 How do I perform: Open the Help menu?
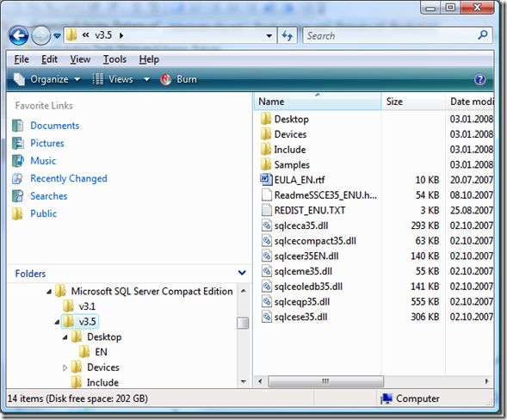pos(149,59)
